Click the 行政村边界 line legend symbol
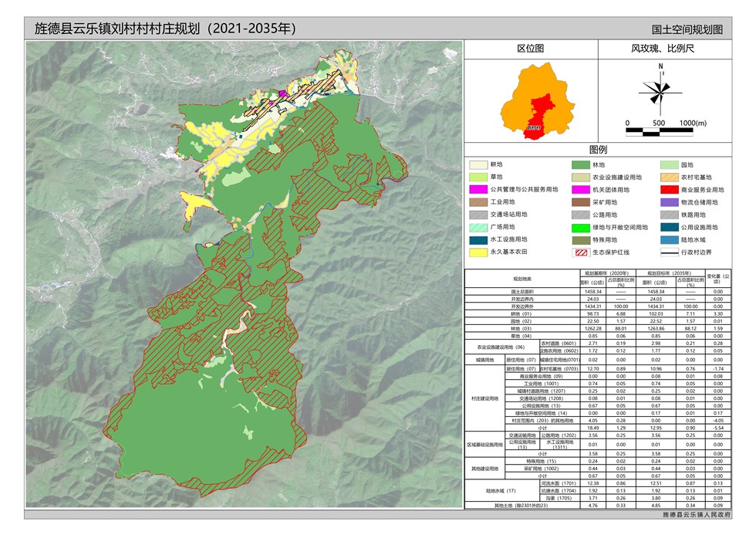Viewport: 756px width, 535px height. 670,252
